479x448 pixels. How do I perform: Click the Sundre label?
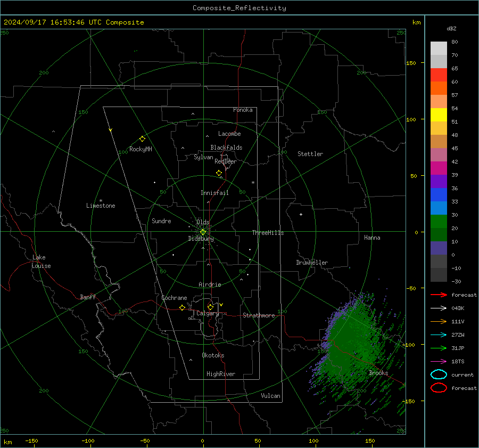click(162, 221)
